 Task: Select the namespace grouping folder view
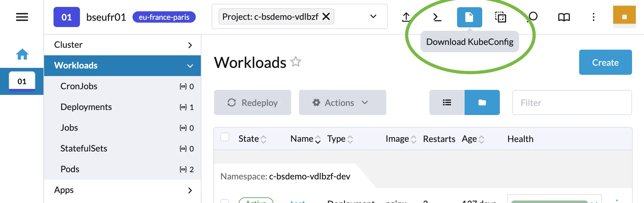[482, 102]
